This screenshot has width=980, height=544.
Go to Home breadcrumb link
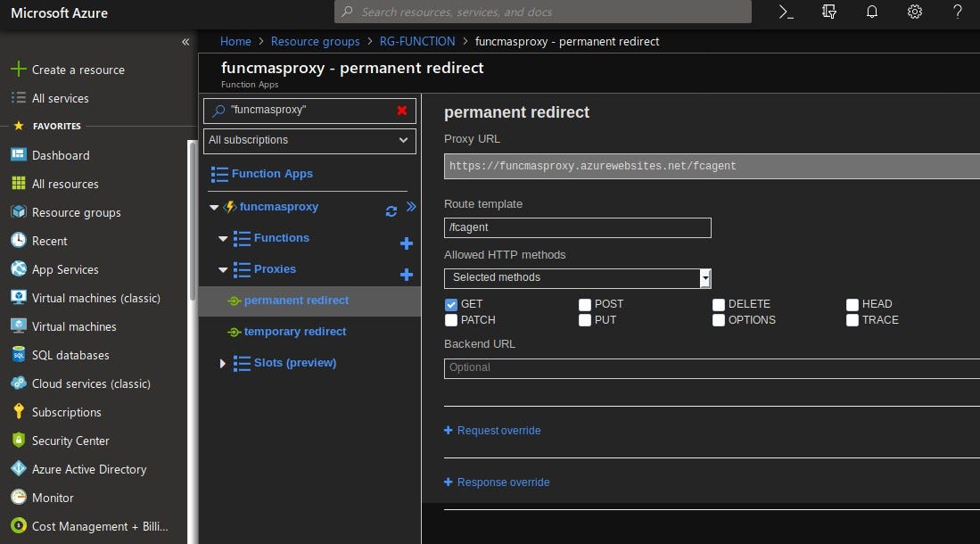coord(235,41)
